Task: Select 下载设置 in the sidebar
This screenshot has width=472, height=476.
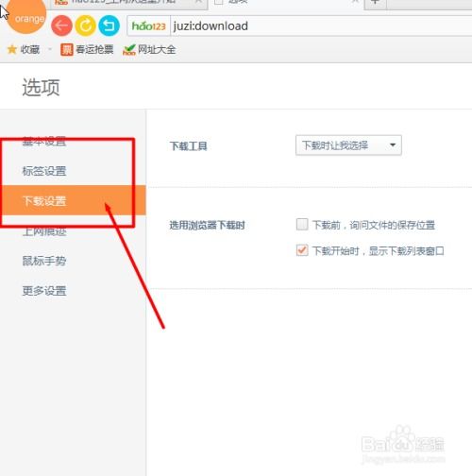Action: coord(73,200)
